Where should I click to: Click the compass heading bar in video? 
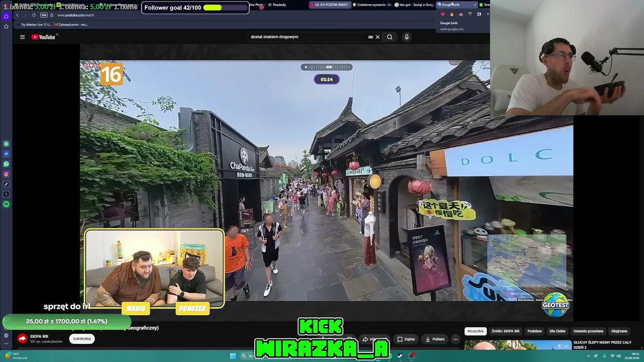click(x=327, y=67)
